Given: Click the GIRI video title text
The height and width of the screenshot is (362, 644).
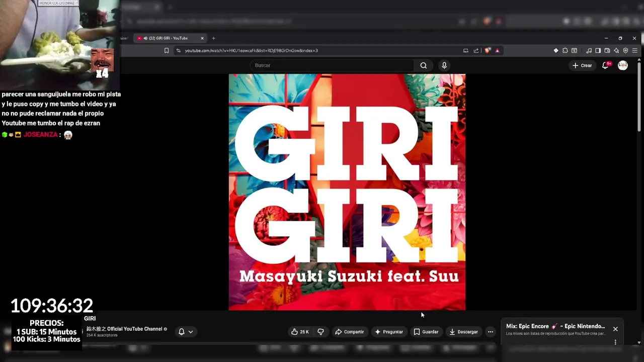Looking at the screenshot, I should click(90, 318).
